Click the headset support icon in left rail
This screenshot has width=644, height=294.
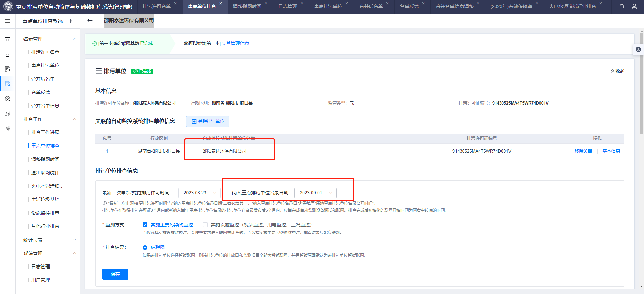pyautogui.click(x=8, y=99)
